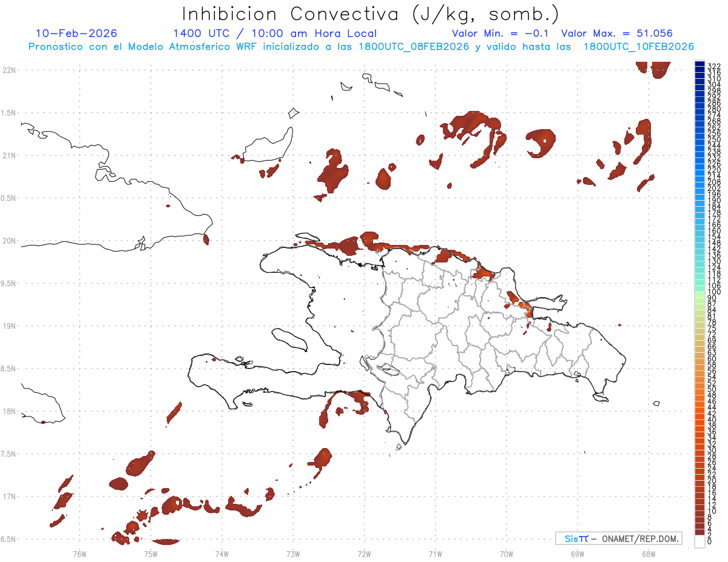Image resolution: width=728 pixels, height=562 pixels.
Task: Click the '22N' latitude label
Action: pyautogui.click(x=9, y=70)
